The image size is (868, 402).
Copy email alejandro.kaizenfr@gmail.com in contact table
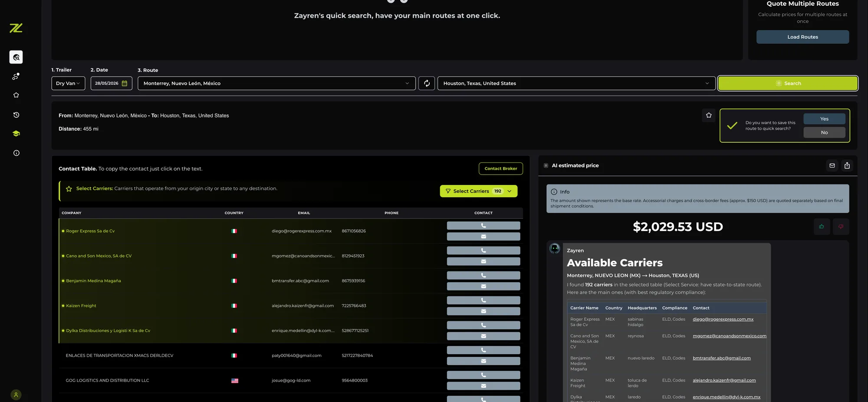click(x=303, y=306)
